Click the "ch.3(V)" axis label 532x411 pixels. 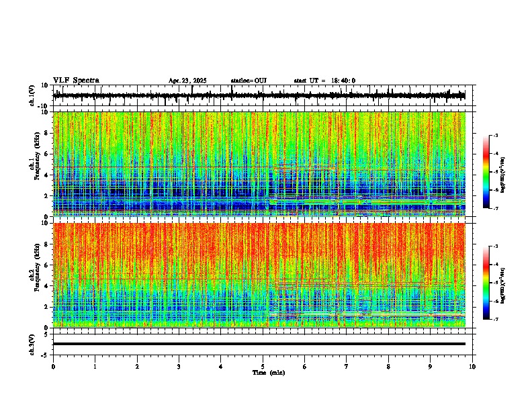(32, 345)
